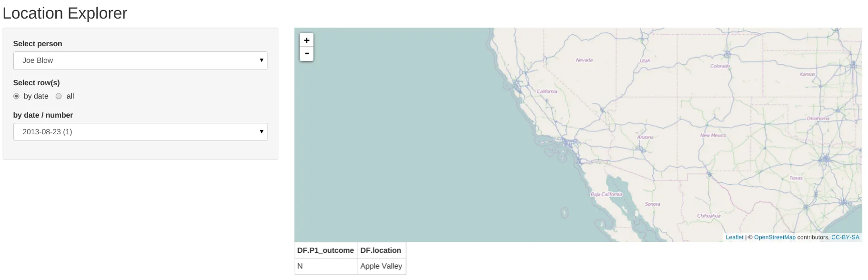
Task: Click the arrow beside 2013-08-23 (1)
Action: pyautogui.click(x=261, y=132)
